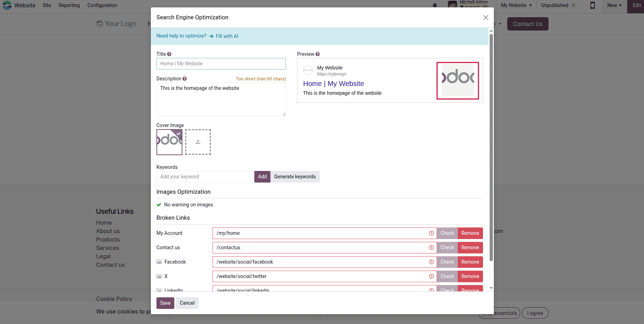The width and height of the screenshot is (644, 324).
Task: Click the I agree cookie button
Action: tap(535, 313)
